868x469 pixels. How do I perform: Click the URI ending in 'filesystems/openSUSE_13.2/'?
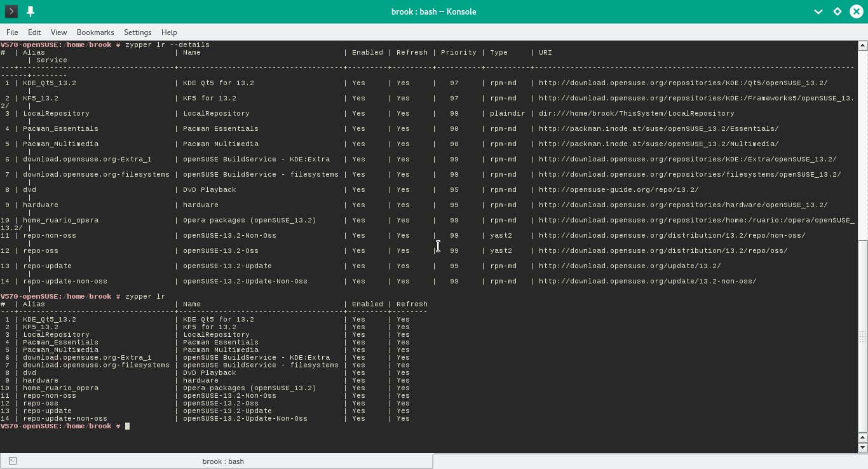690,175
